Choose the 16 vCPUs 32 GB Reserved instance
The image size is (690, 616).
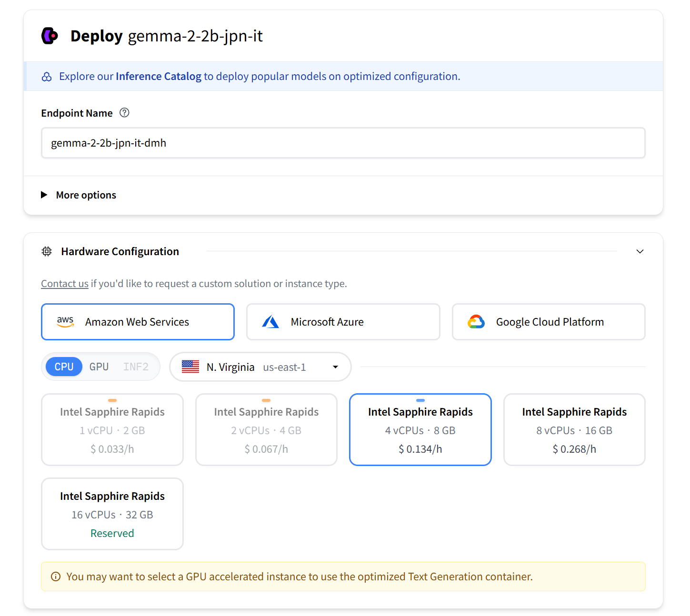112,514
